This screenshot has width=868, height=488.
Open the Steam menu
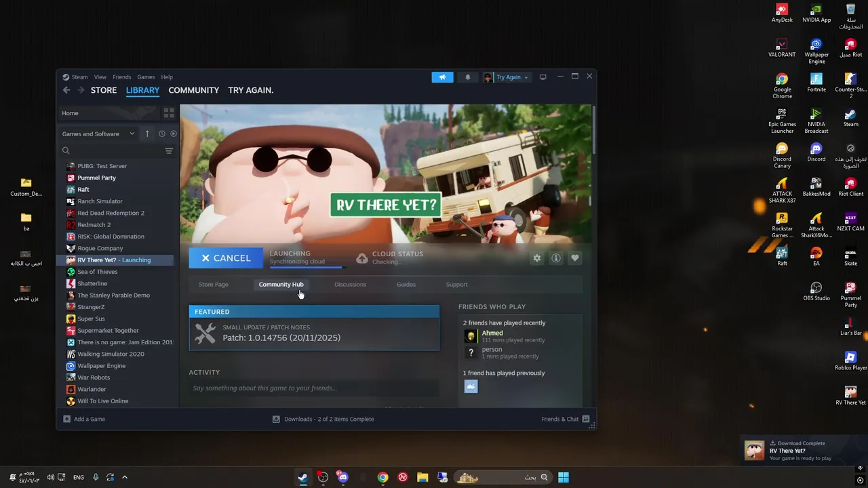(x=80, y=77)
